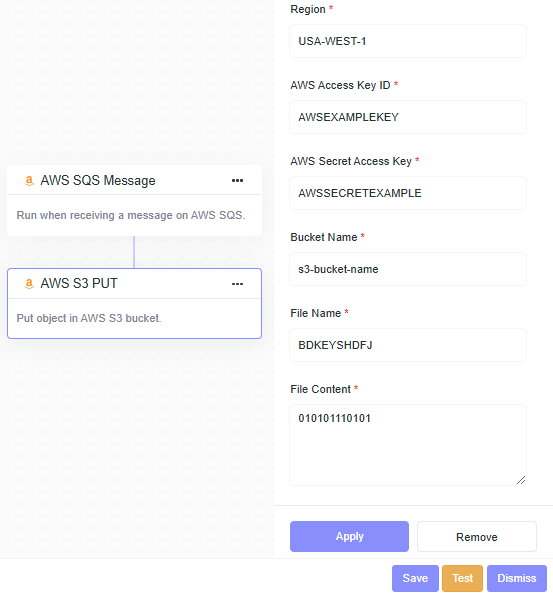The image size is (553, 596).
Task: Remove the AWS S3 PUT step
Action: pyautogui.click(x=477, y=537)
